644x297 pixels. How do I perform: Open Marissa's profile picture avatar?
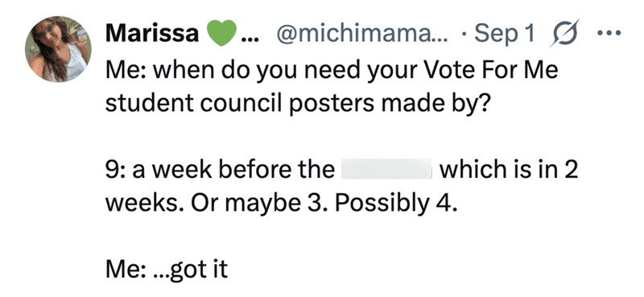pyautogui.click(x=58, y=49)
